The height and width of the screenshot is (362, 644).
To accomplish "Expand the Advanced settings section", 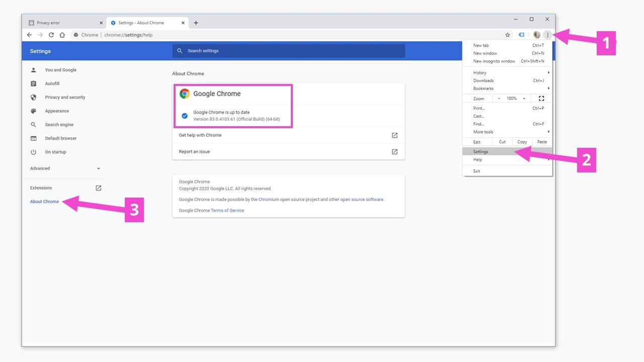I will [x=65, y=168].
